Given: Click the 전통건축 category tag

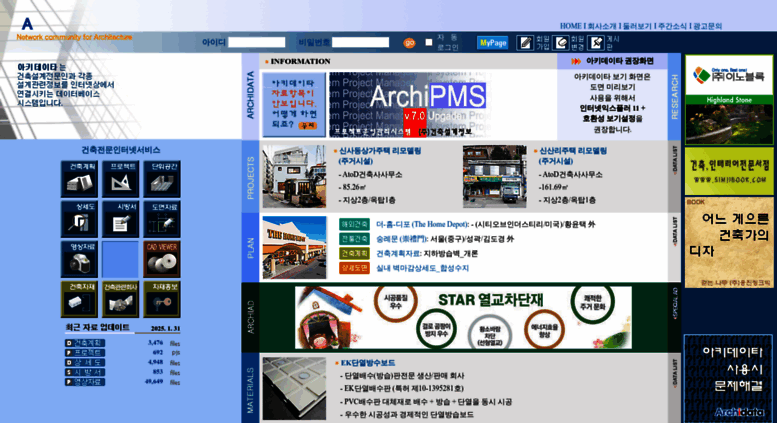Looking at the screenshot, I should (354, 239).
